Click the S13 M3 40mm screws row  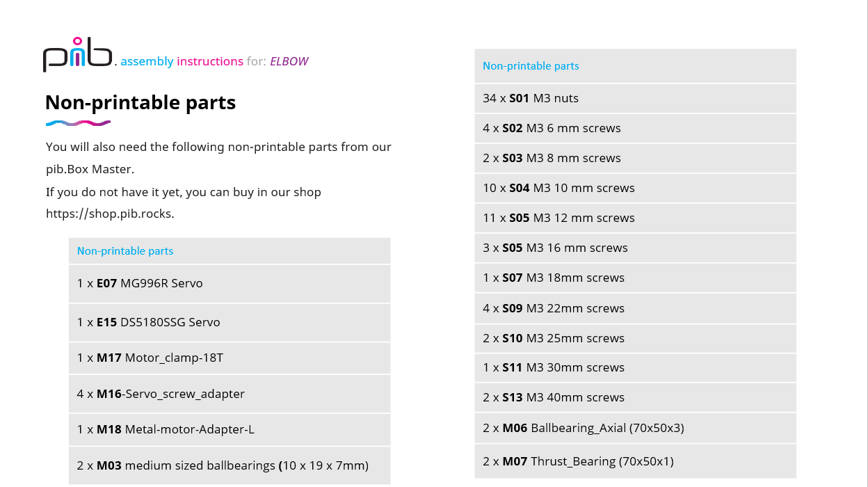(x=634, y=398)
